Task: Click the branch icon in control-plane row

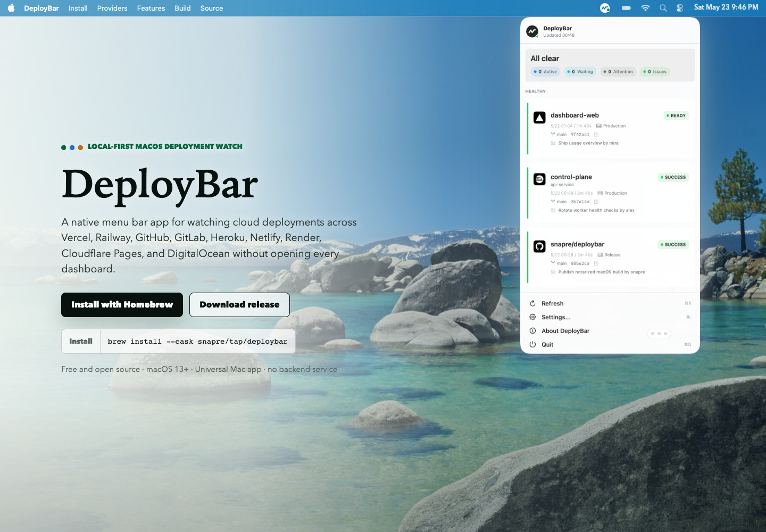Action: click(553, 202)
